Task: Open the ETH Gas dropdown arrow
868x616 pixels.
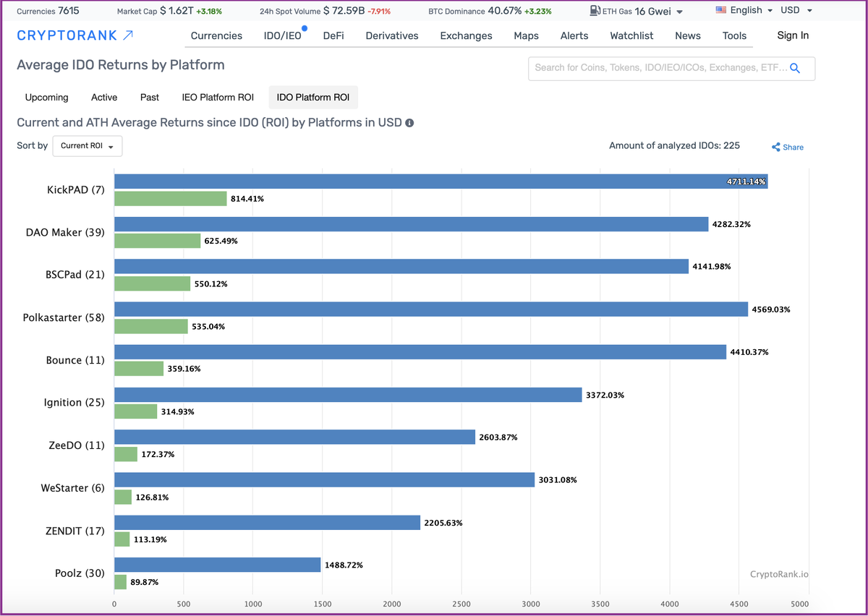Action: coord(680,12)
